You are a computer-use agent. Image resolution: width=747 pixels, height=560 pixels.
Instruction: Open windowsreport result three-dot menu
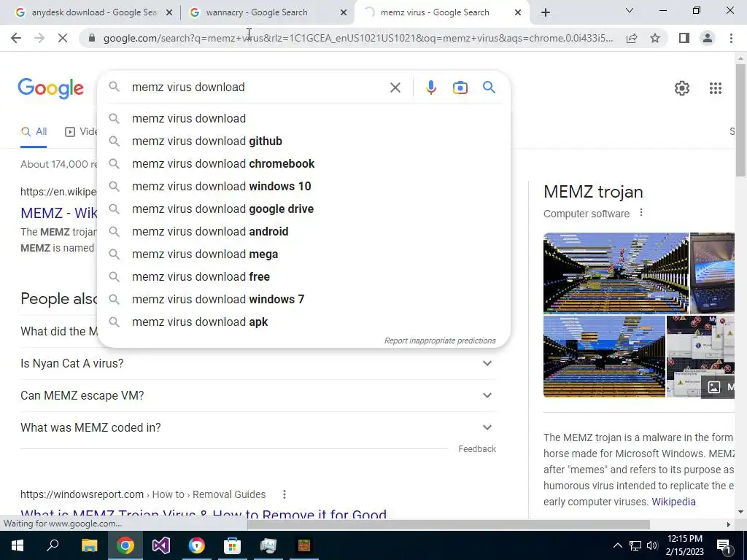[285, 494]
